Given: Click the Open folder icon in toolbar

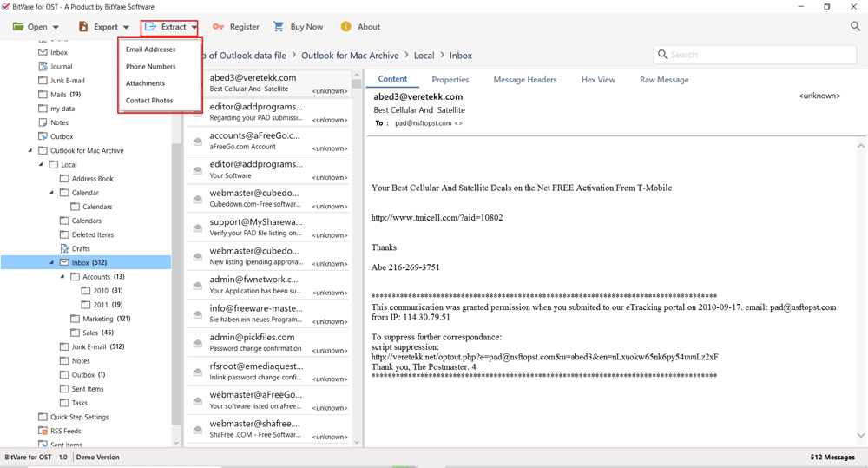Looking at the screenshot, I should pos(18,27).
